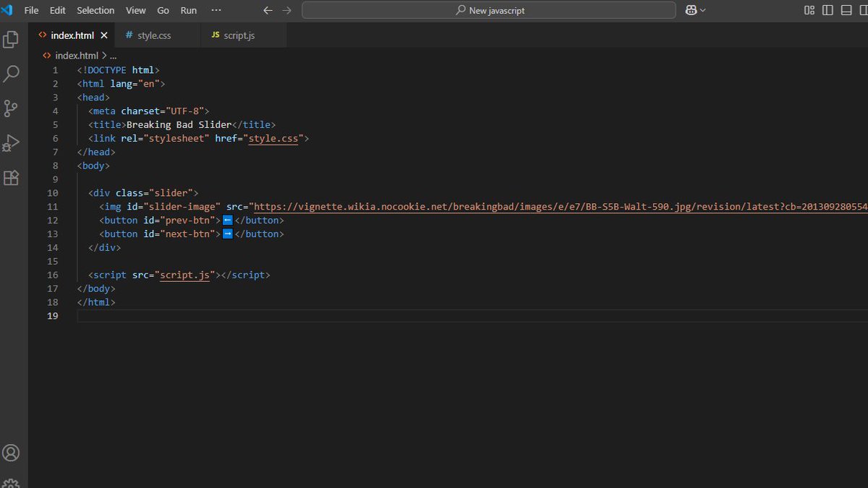Show more menus via the ellipsis
The image size is (868, 488).
tap(216, 10)
